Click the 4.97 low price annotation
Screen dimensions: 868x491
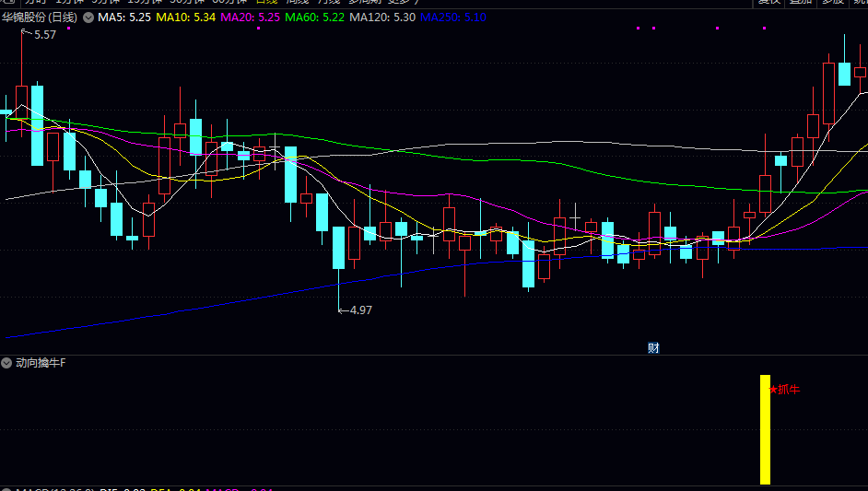coord(358,310)
